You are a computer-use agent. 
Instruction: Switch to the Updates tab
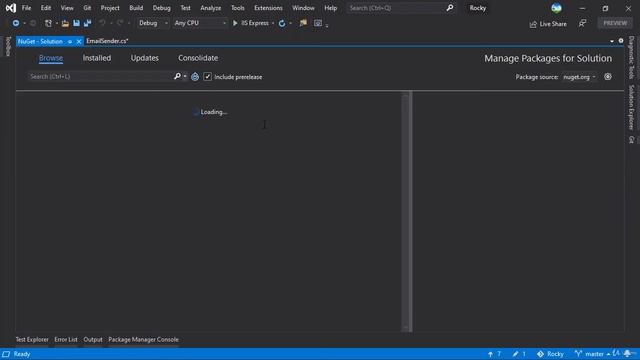tap(144, 58)
